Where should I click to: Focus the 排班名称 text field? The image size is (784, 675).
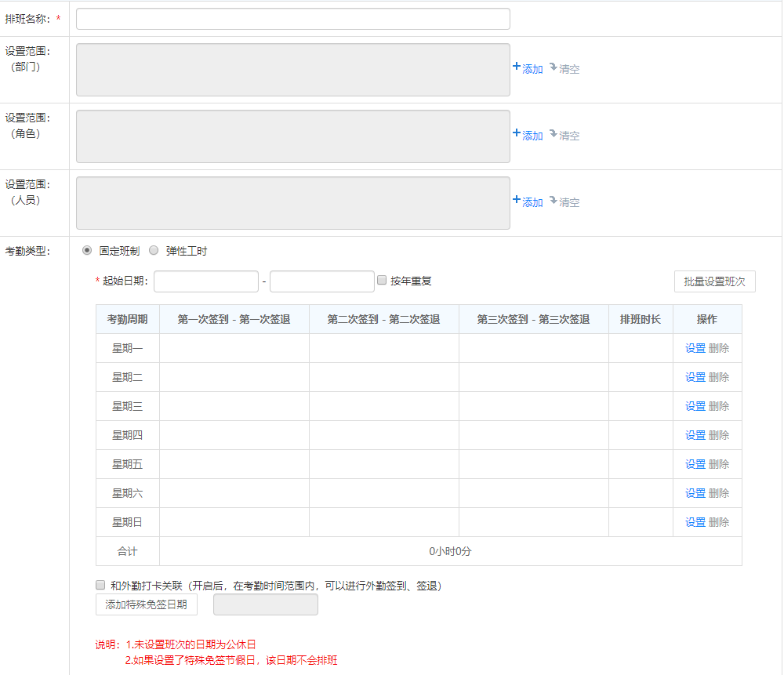pyautogui.click(x=292, y=19)
